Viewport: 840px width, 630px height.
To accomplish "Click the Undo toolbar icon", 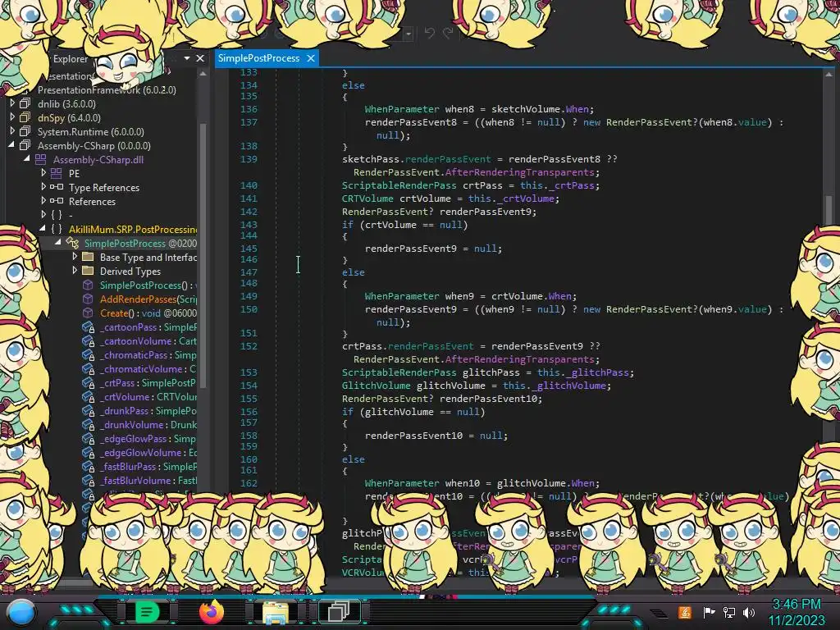I will 429,33.
